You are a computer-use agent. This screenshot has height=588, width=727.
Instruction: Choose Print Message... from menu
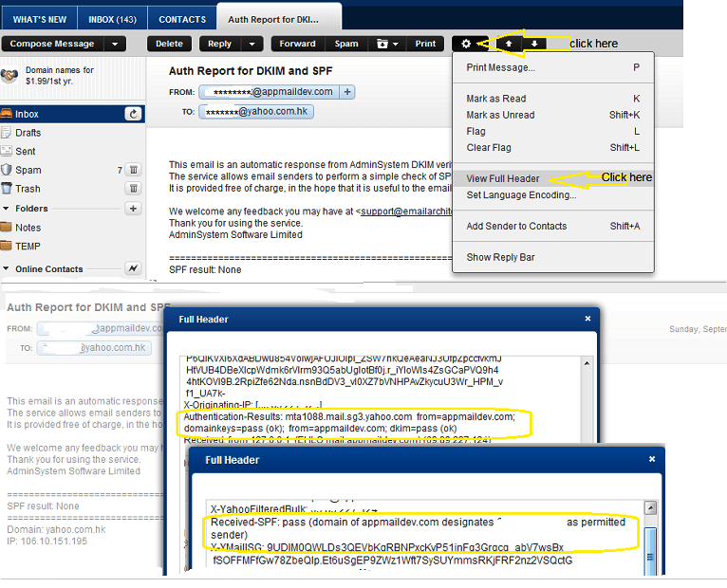click(x=552, y=67)
